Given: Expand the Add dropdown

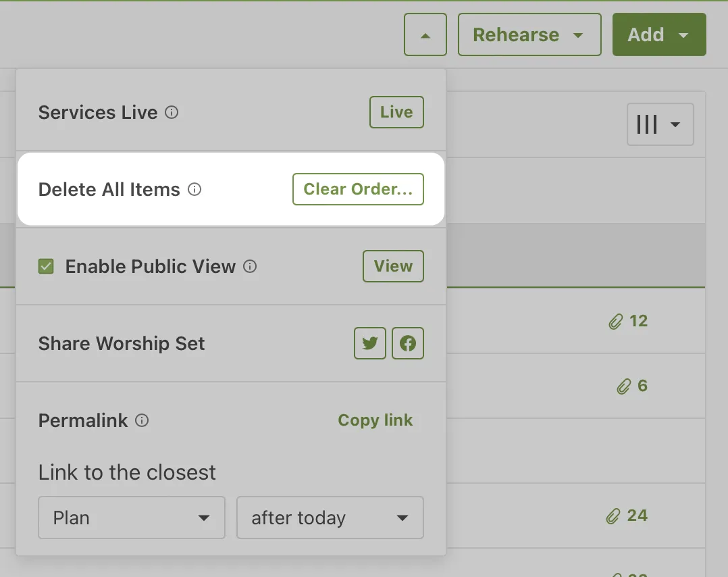Looking at the screenshot, I should coord(659,34).
